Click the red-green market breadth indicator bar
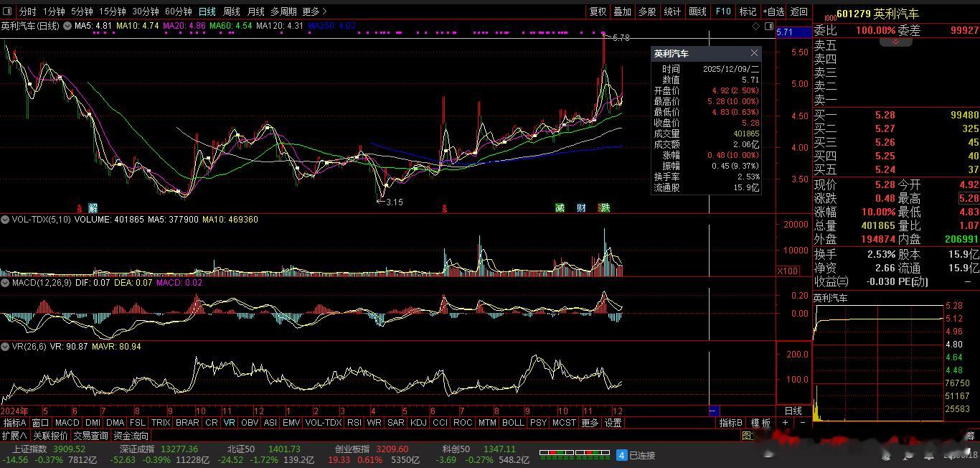 (x=574, y=453)
